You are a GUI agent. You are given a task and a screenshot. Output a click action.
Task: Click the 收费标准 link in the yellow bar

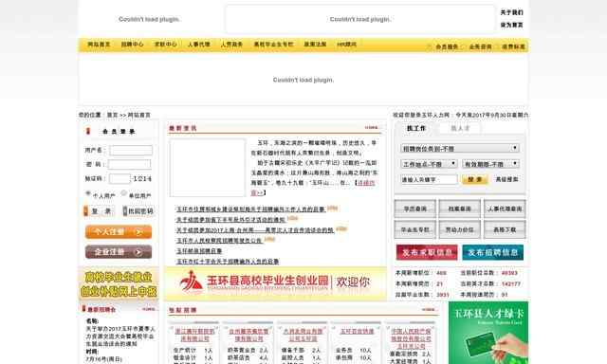coord(513,46)
